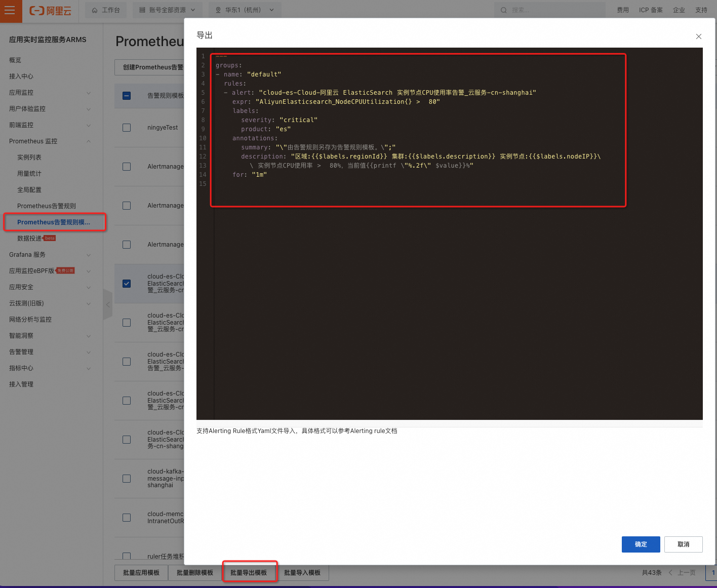
Task: Open 接入中心 in the sidebar
Action: pos(21,76)
